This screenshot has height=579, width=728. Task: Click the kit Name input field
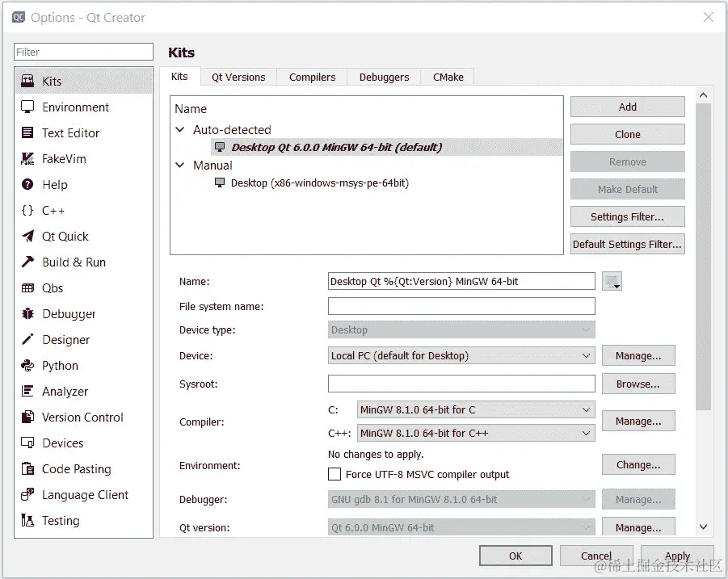click(461, 281)
